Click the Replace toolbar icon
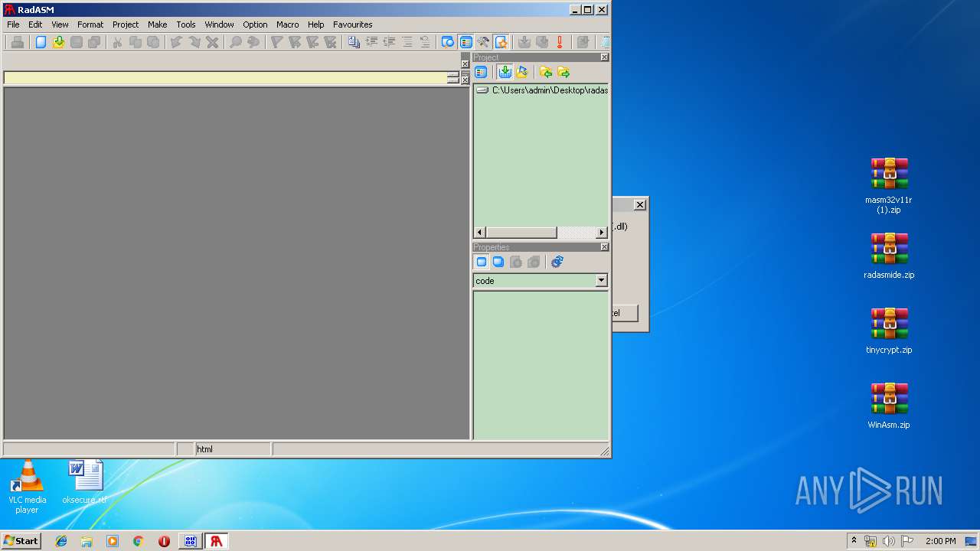980x551 pixels. (253, 42)
